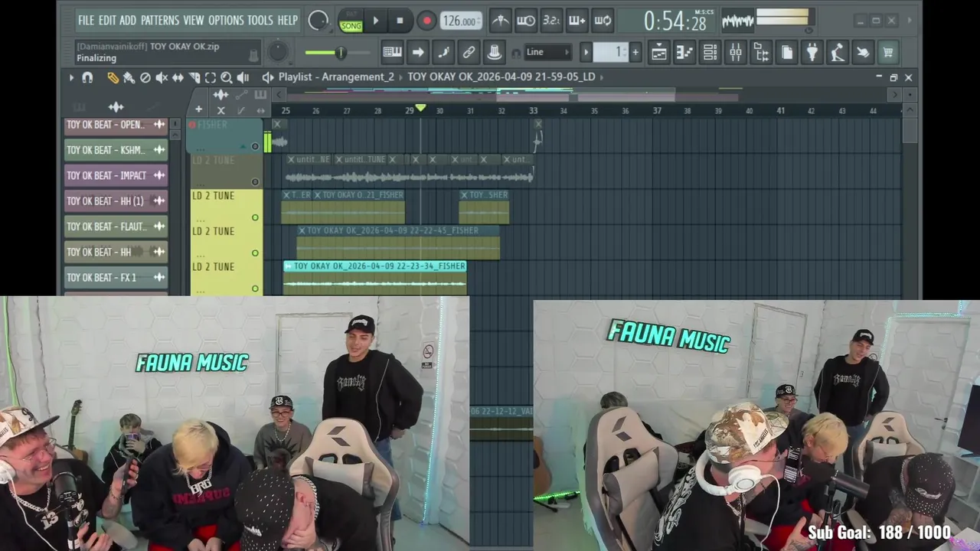Click the typing auto-scroll arrow icon

pyautogui.click(x=417, y=52)
